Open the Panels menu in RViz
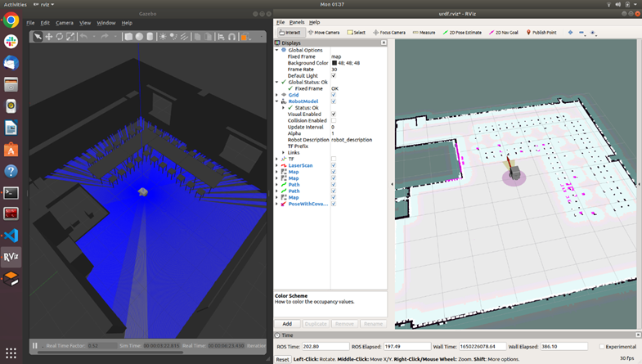This screenshot has width=642, height=364. (x=296, y=22)
